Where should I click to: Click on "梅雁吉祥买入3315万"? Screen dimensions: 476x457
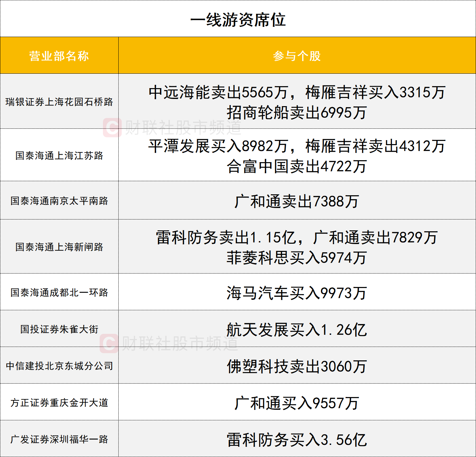pos(375,92)
